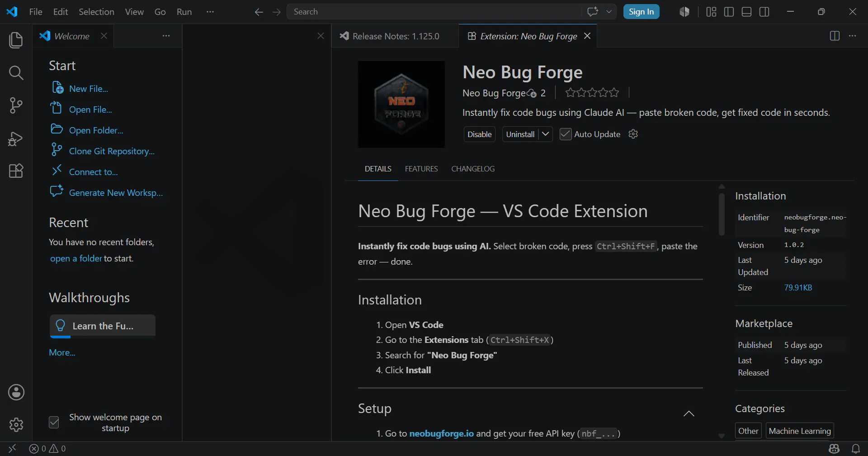Close the empty middle editor group

click(x=321, y=36)
